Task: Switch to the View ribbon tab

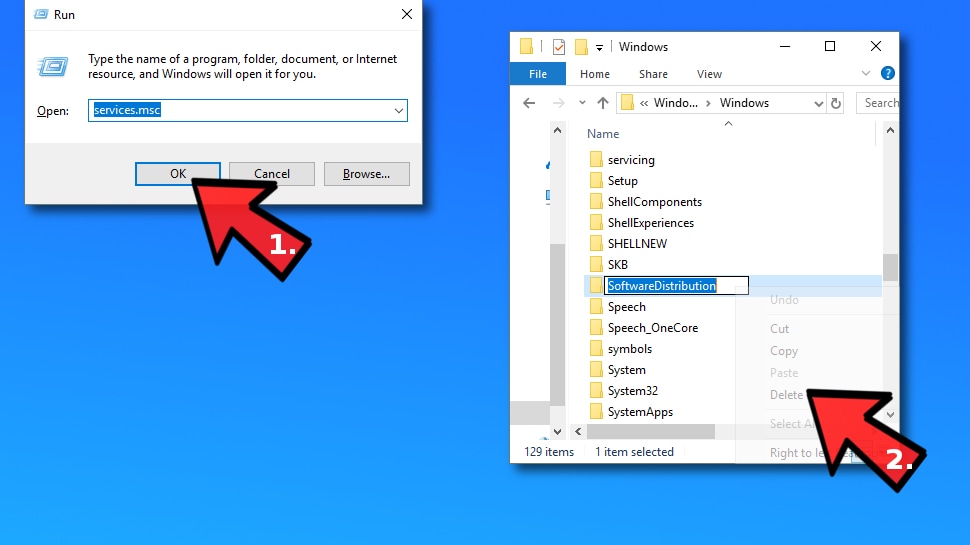Action: 709,74
